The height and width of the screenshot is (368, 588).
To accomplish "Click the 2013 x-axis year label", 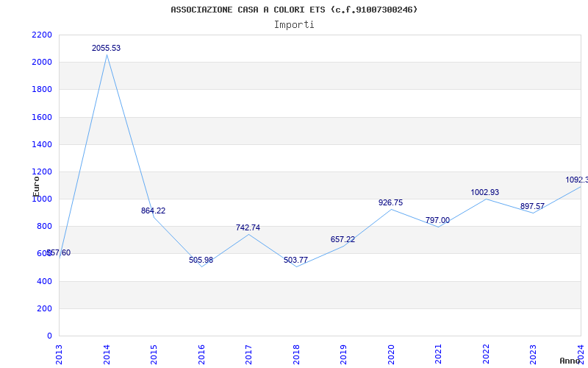I will pyautogui.click(x=59, y=354).
